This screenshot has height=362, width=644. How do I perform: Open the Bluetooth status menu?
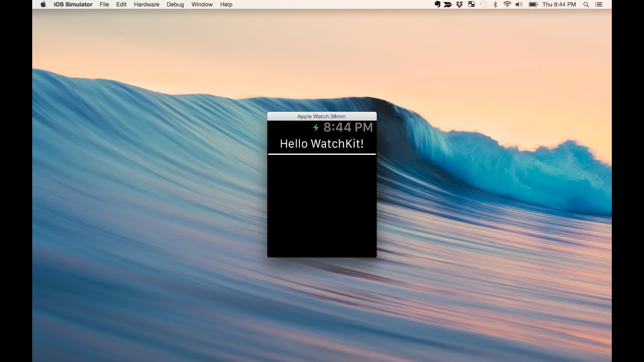(495, 5)
